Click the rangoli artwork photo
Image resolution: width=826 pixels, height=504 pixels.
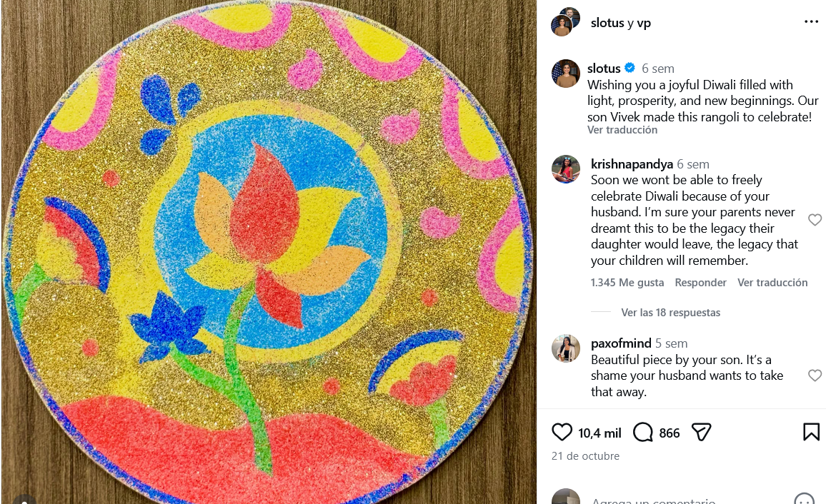coord(269,252)
